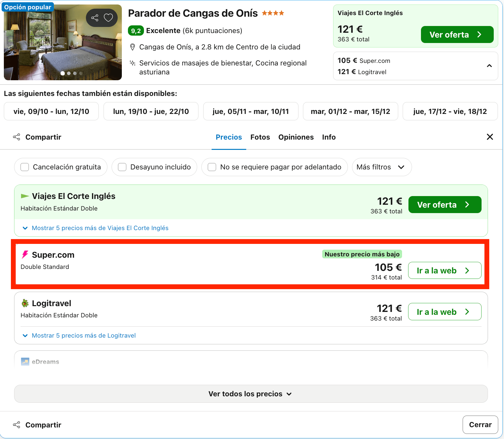Select the Info tab
Viewport: 504px width, 439px height.
coord(329,137)
